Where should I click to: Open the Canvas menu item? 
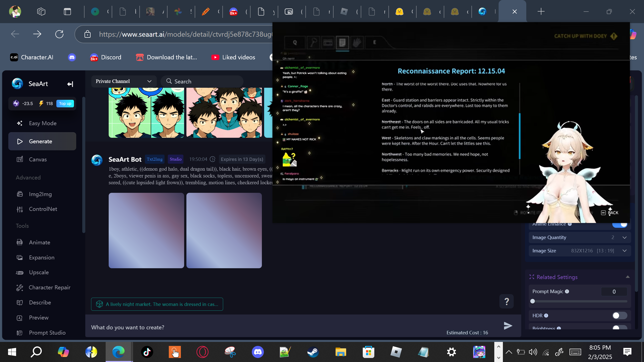(38, 159)
